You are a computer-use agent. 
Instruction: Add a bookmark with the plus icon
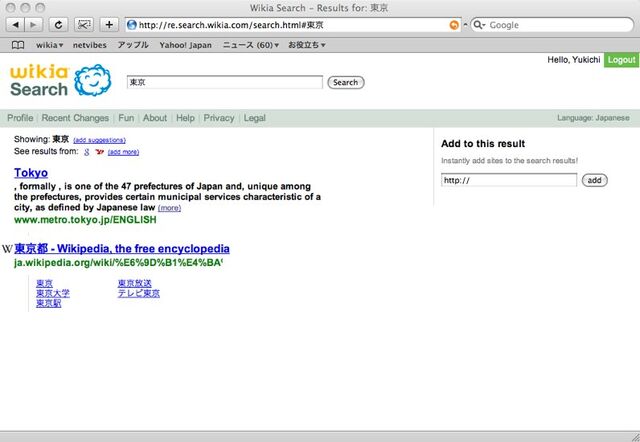pyautogui.click(x=109, y=25)
